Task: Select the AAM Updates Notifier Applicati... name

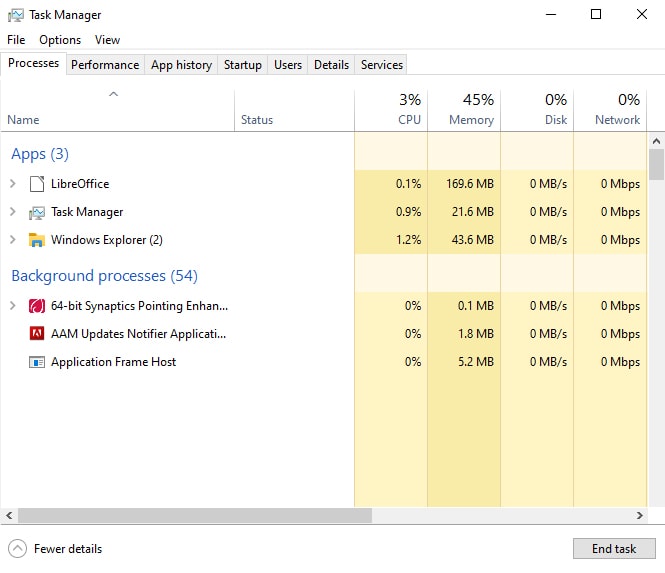Action: [x=139, y=334]
